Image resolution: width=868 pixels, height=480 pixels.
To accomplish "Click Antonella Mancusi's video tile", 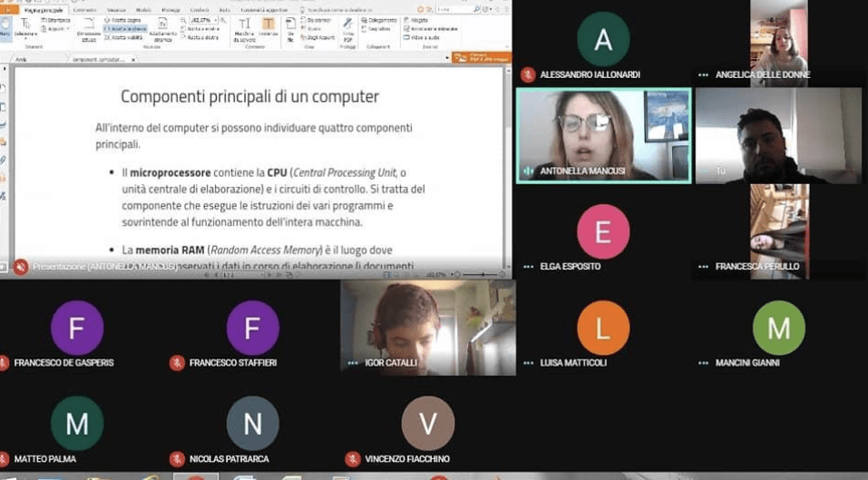I will 603,135.
